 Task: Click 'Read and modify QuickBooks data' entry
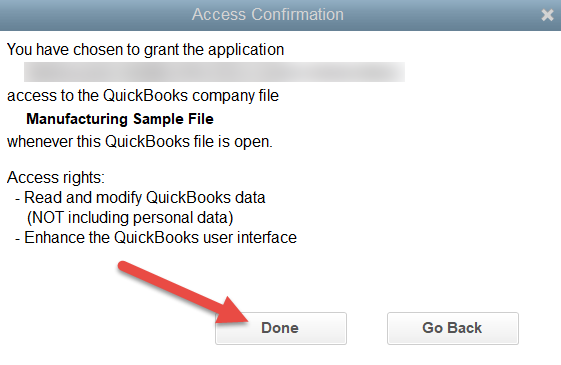coord(145,198)
